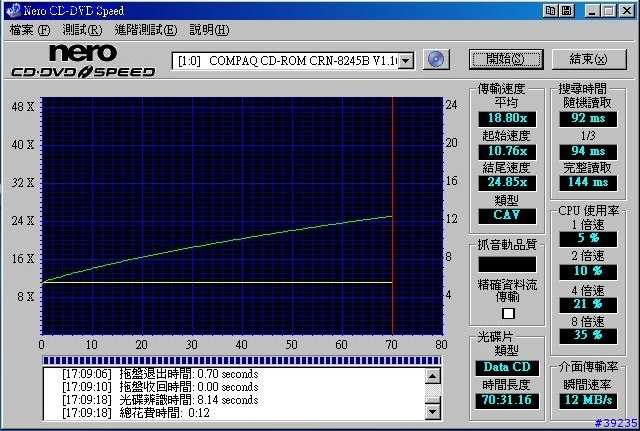This screenshot has width=640, height=431.
Task: Click the log scrollbar up arrow
Action: coord(433,376)
